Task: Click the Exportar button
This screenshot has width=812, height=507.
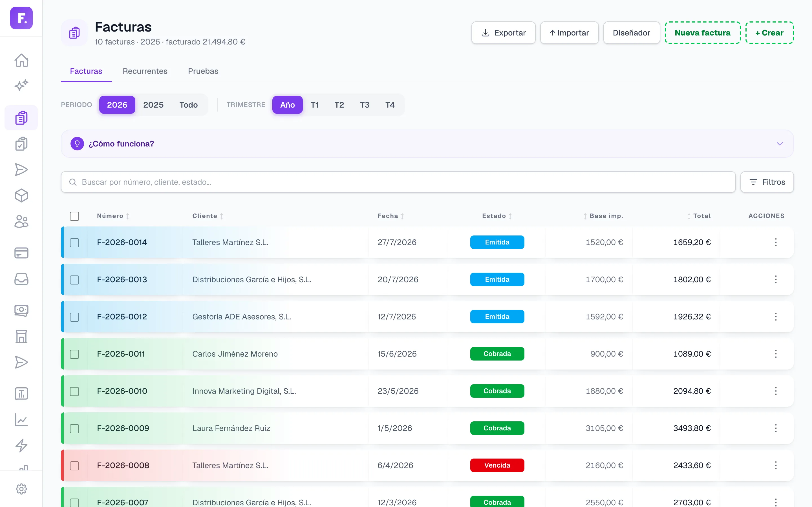Action: tap(503, 33)
